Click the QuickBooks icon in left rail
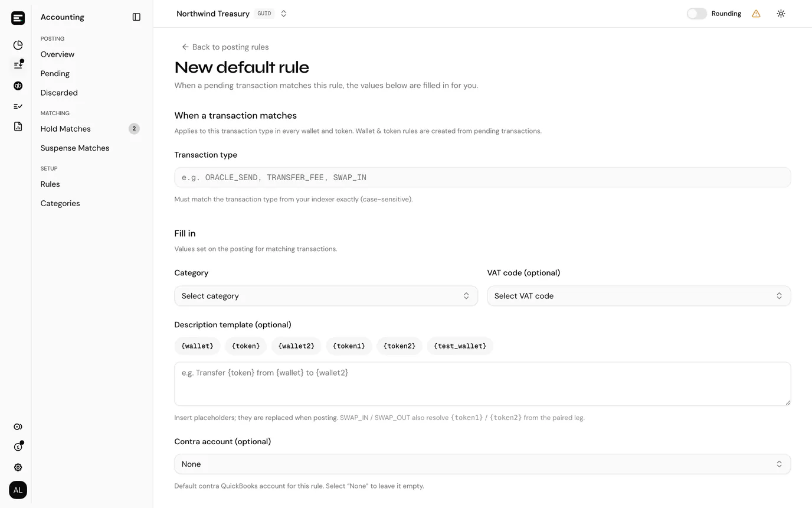This screenshot has width=812, height=508. 18,86
